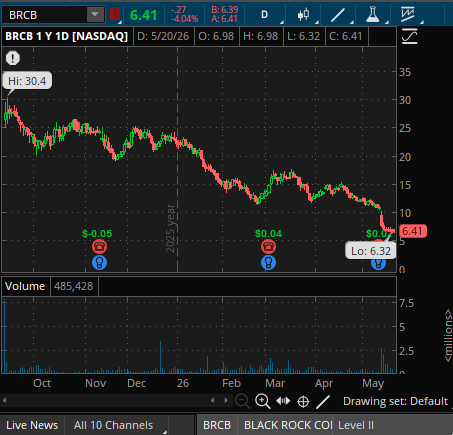453x435 pixels.
Task: Click the zoom out magnifier icon
Action: click(x=242, y=401)
